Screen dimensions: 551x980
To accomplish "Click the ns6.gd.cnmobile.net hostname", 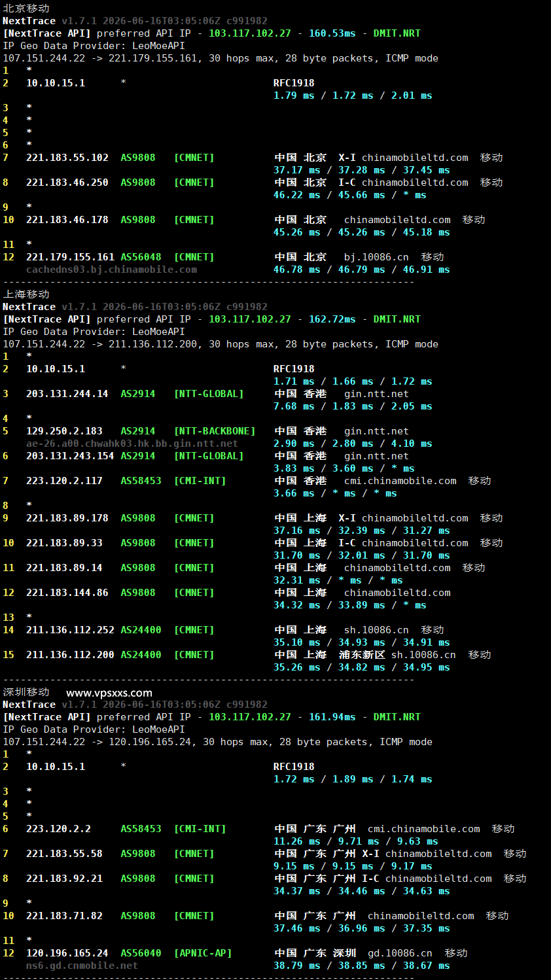I will tap(82, 966).
